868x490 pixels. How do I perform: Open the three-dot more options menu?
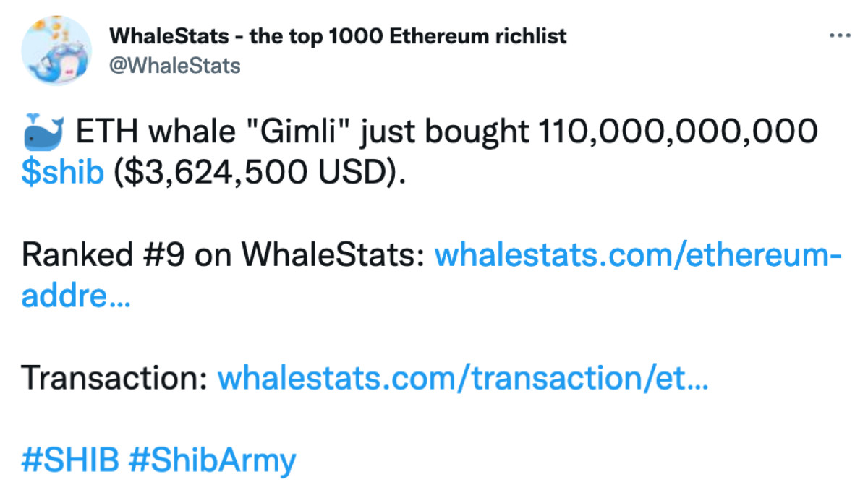[x=840, y=35]
